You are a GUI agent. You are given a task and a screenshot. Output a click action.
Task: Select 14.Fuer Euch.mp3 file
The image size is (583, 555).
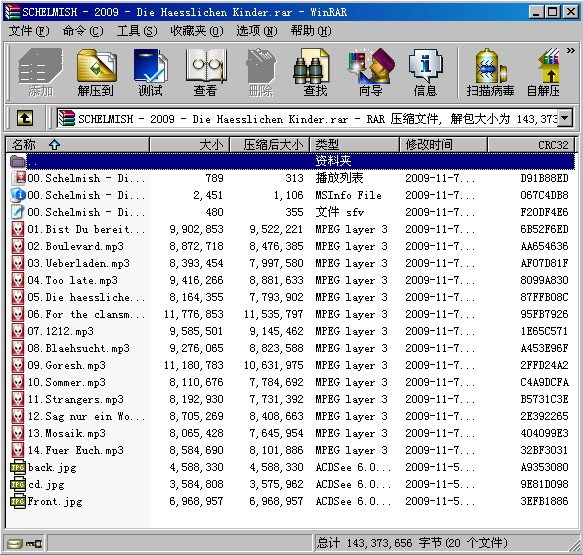click(x=75, y=451)
